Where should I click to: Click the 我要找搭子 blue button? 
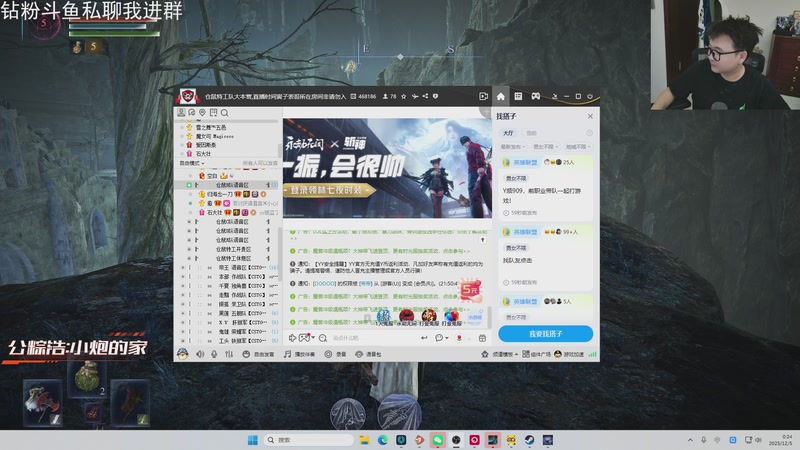(545, 334)
